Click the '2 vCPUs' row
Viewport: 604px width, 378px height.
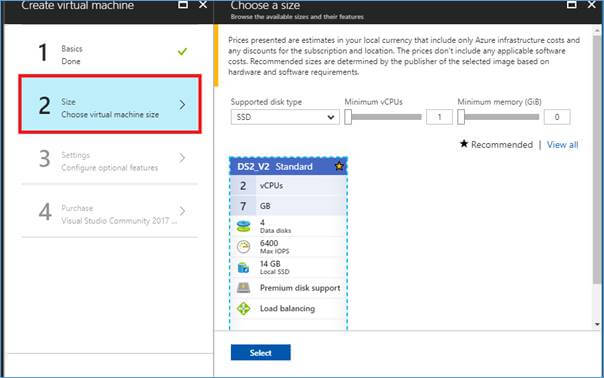288,186
